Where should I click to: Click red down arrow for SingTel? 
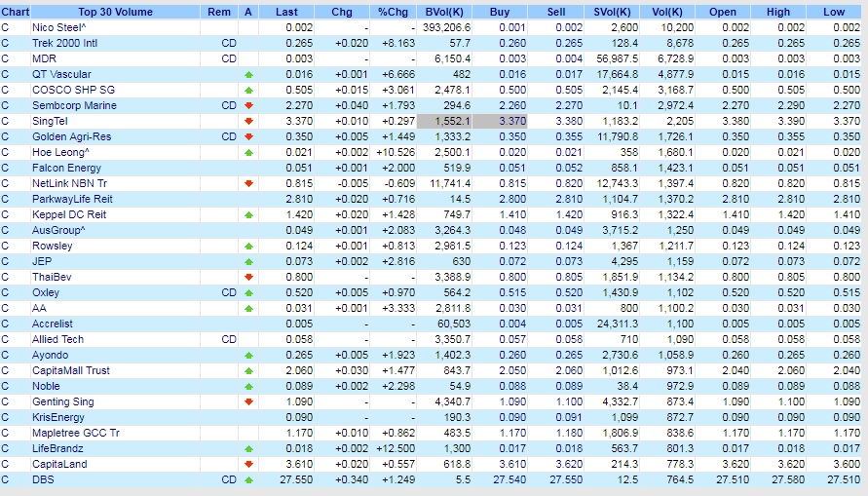pos(248,121)
